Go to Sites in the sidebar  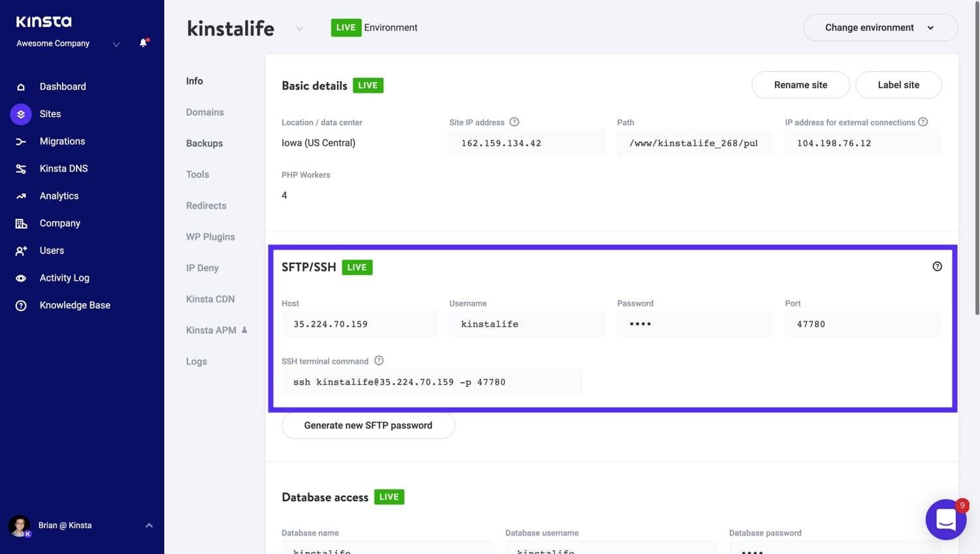pyautogui.click(x=50, y=114)
